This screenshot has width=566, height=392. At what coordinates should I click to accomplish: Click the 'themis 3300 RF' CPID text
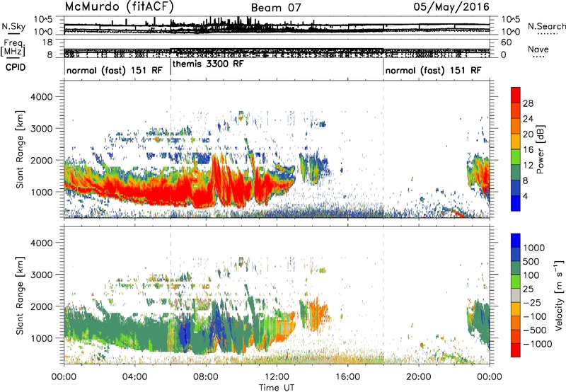point(208,64)
